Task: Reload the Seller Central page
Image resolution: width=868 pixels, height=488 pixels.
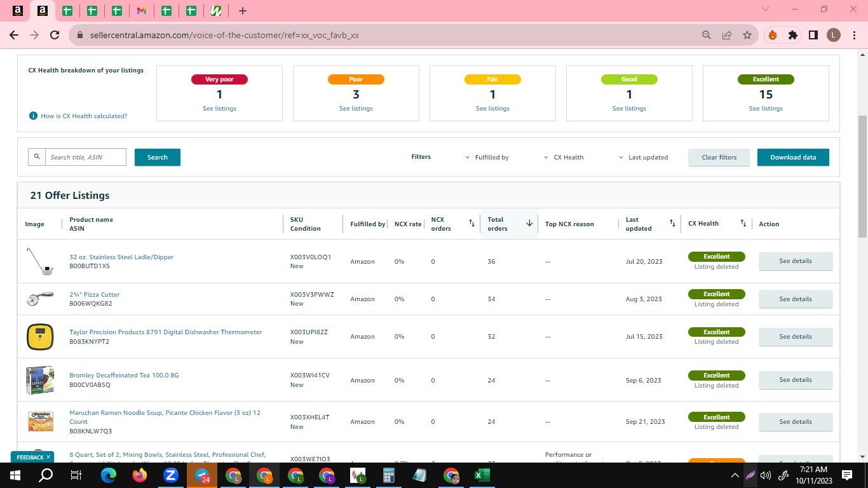Action: point(55,35)
